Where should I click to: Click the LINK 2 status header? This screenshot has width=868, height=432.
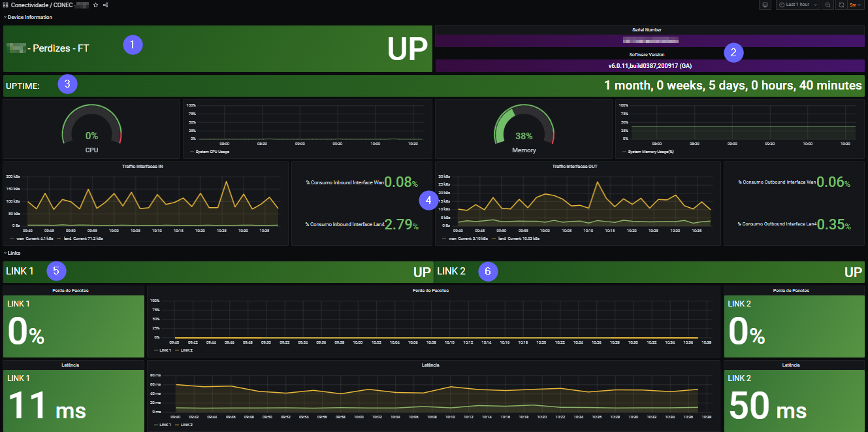pos(650,272)
